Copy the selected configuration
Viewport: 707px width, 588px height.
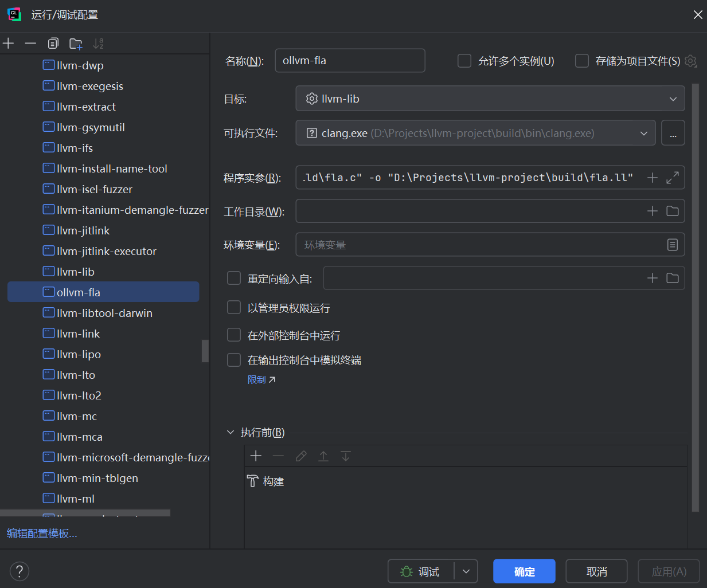(x=53, y=44)
